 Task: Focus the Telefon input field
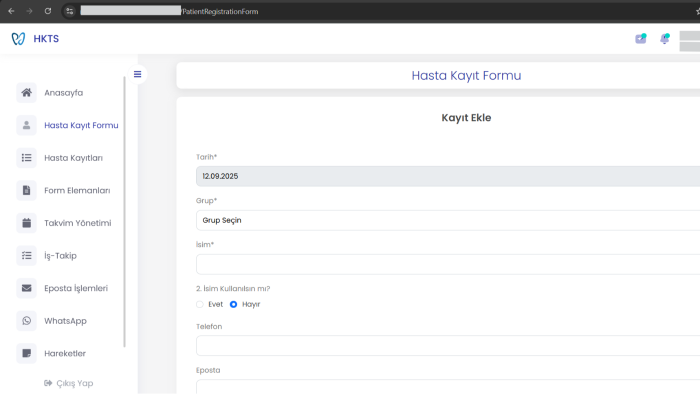pyautogui.click(x=448, y=345)
